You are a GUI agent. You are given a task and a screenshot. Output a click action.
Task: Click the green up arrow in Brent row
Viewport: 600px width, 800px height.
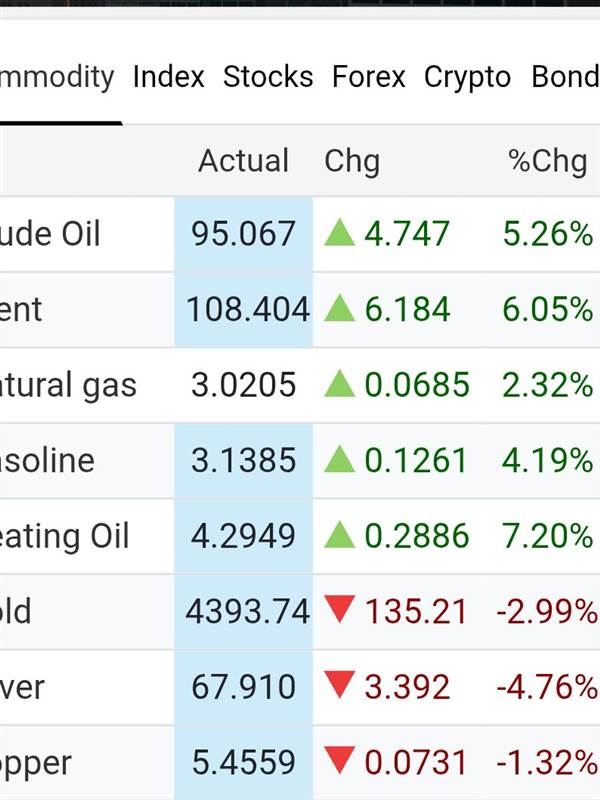click(x=340, y=309)
